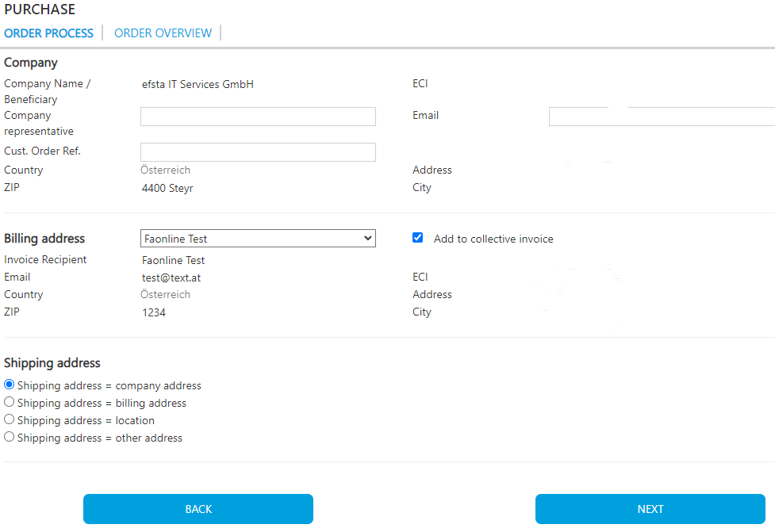Choose Shipping address = billing address

10,402
